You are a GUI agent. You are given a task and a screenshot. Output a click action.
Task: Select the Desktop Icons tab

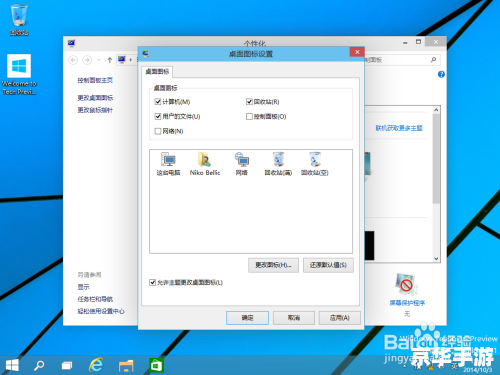(157, 72)
